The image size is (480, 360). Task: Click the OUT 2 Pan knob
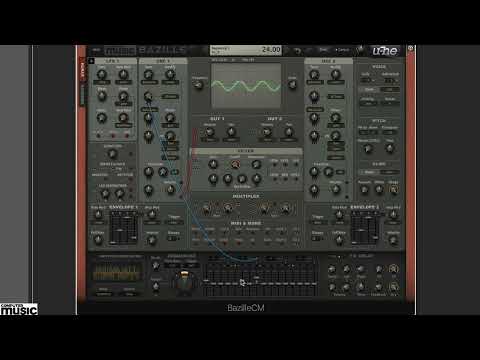pyautogui.click(x=289, y=132)
